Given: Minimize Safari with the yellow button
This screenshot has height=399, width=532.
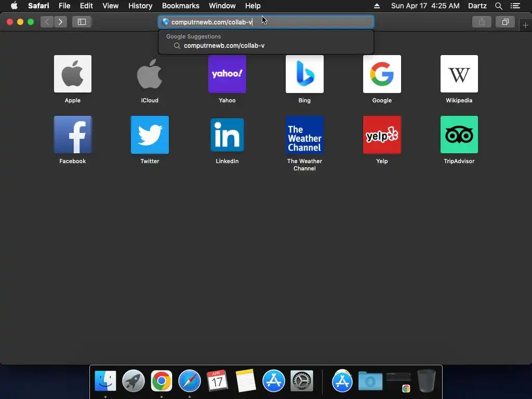Looking at the screenshot, I should click(x=20, y=22).
